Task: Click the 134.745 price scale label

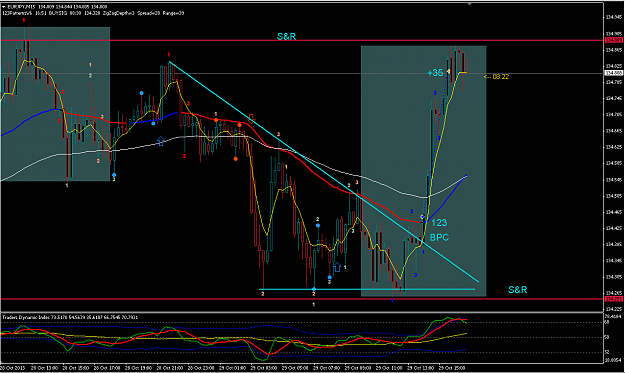Action: (614, 98)
